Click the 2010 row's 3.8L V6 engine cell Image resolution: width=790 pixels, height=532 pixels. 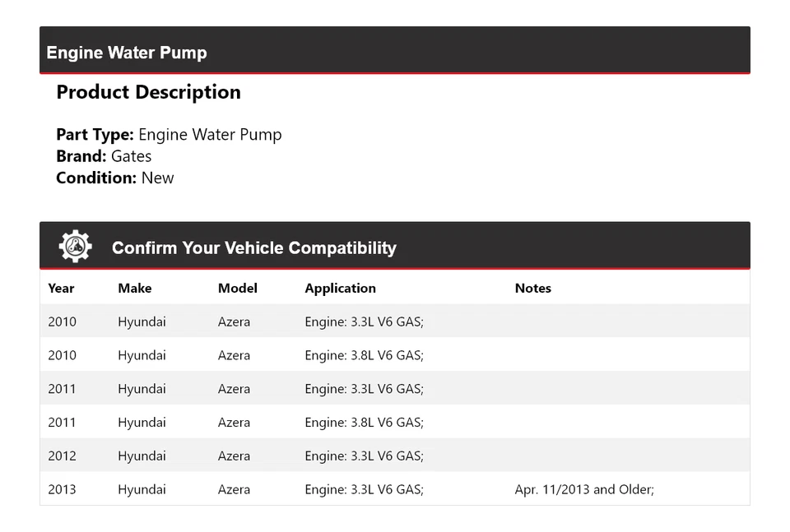point(364,355)
